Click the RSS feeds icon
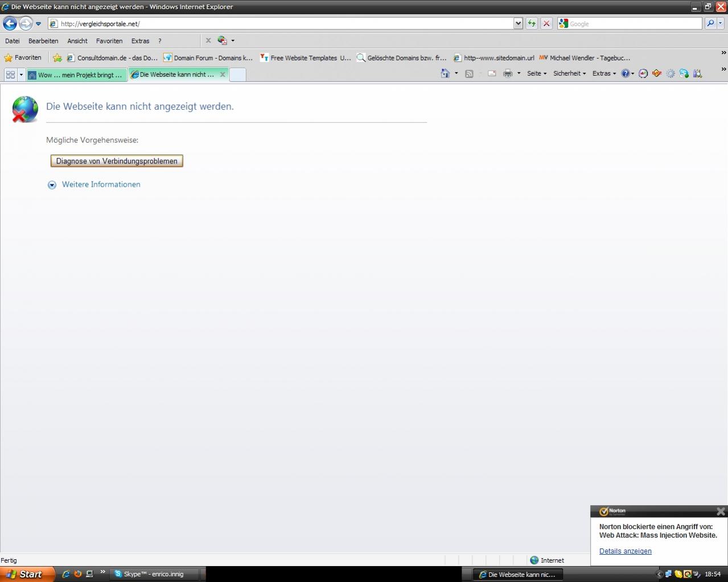 click(469, 73)
